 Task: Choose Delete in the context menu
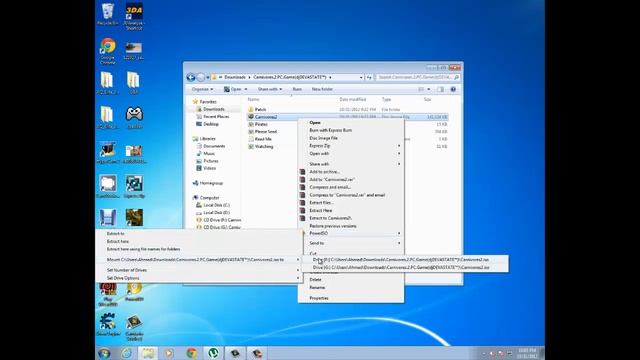pos(315,280)
